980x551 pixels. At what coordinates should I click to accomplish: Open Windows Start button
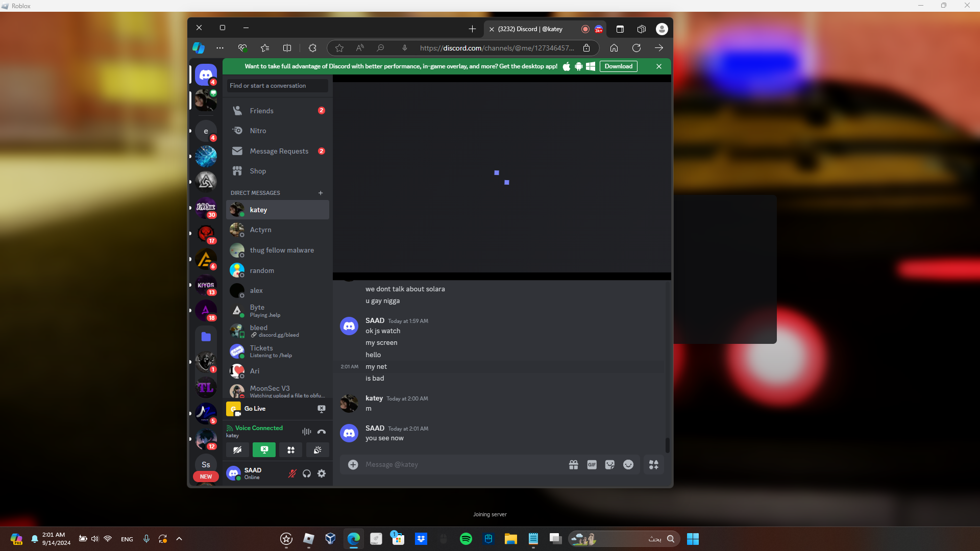point(693,539)
